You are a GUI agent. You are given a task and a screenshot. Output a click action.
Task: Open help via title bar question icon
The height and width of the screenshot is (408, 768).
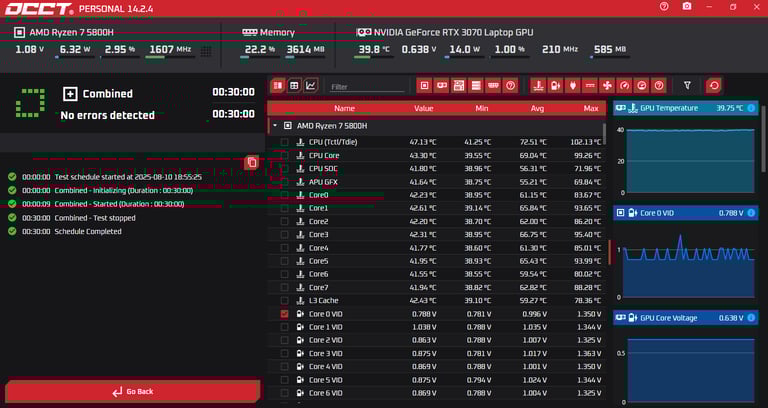click(x=664, y=6)
